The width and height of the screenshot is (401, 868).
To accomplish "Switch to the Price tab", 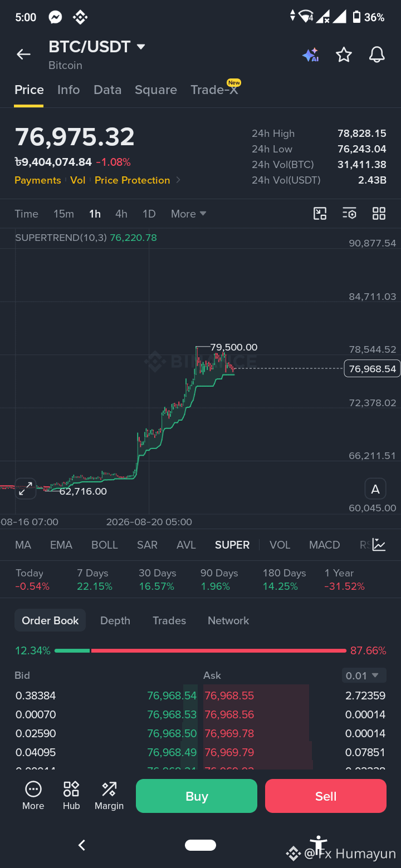I will 29,90.
